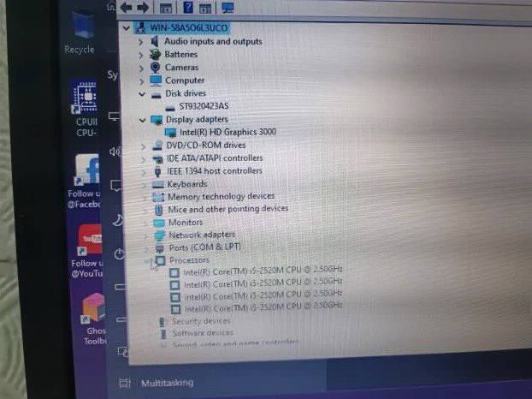Select the last Intel Core i5-2520M processor entry
532x399 pixels.
pos(263,307)
